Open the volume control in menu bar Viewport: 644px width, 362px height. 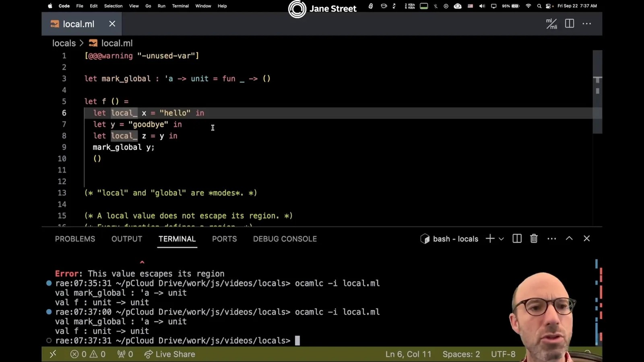click(482, 6)
